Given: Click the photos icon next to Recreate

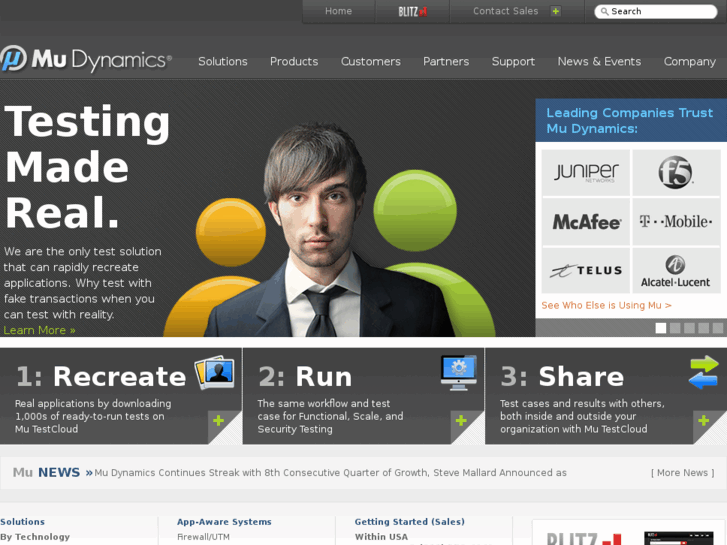Looking at the screenshot, I should (215, 372).
